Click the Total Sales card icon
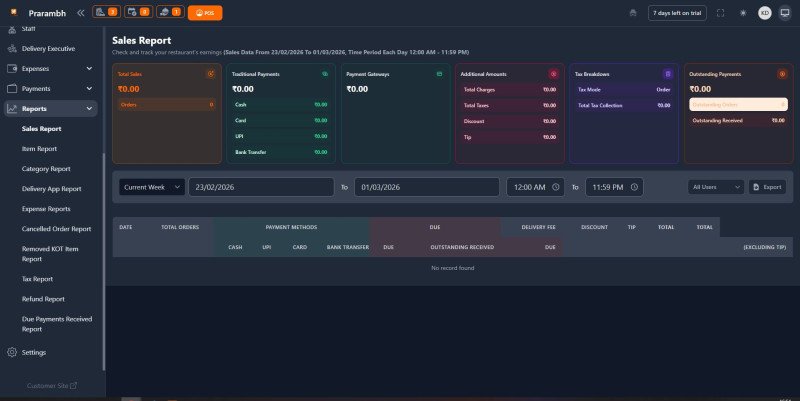The width and height of the screenshot is (800, 401). 210,74
